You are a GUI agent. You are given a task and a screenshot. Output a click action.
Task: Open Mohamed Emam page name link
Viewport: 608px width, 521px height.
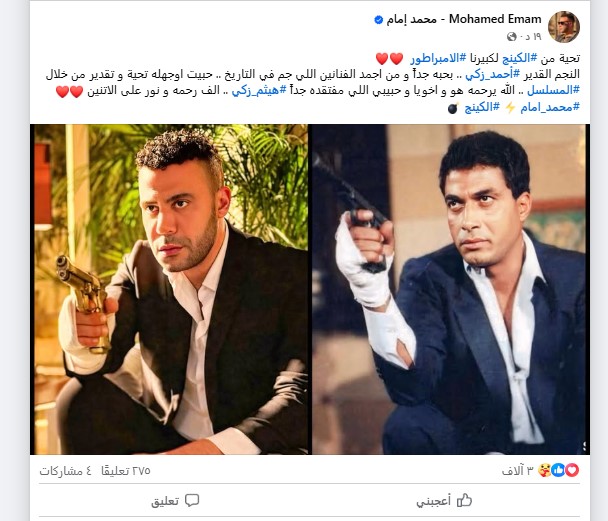point(464,19)
